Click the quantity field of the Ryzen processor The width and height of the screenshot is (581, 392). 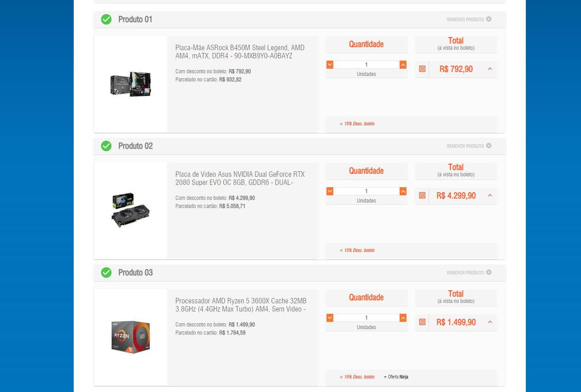(x=366, y=318)
